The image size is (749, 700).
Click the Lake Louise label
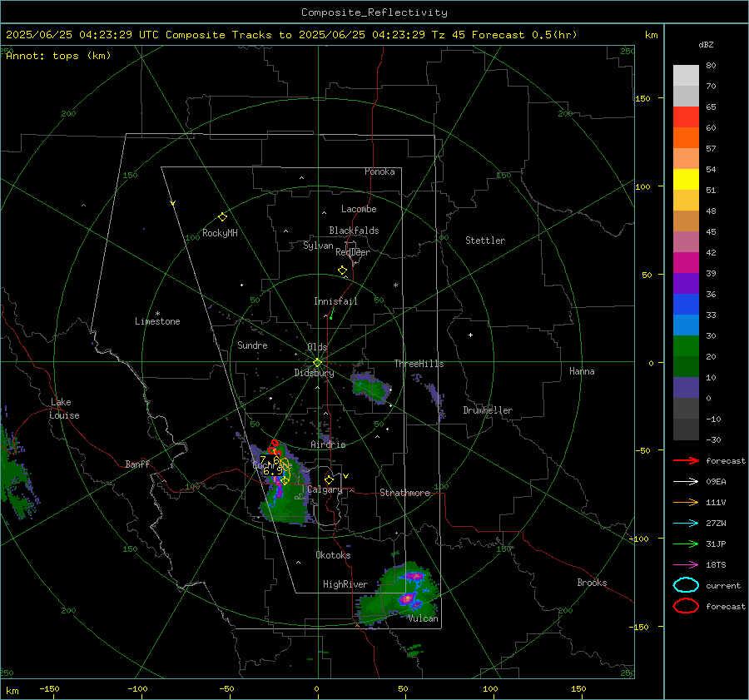pyautogui.click(x=64, y=409)
